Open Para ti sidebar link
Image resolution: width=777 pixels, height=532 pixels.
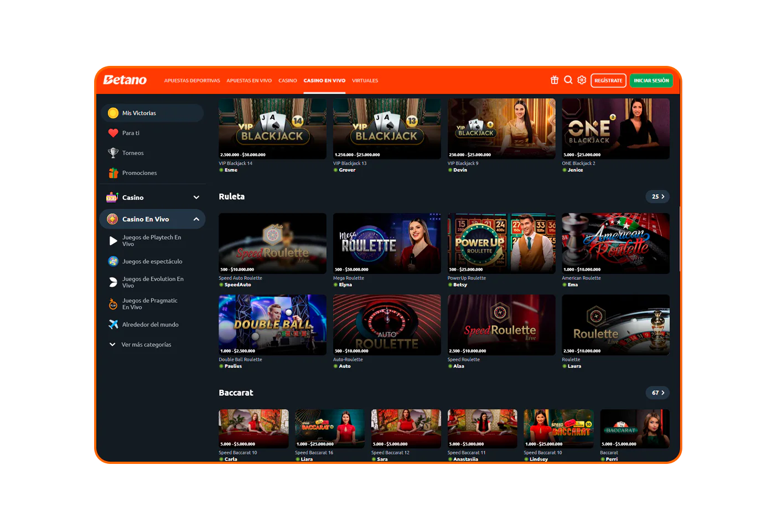coord(131,133)
